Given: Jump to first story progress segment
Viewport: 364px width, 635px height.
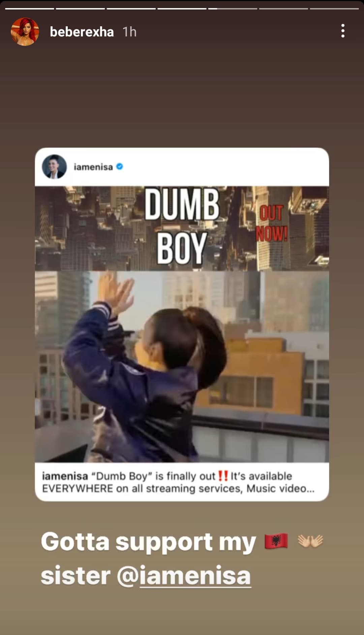Looking at the screenshot, I should pyautogui.click(x=30, y=8).
